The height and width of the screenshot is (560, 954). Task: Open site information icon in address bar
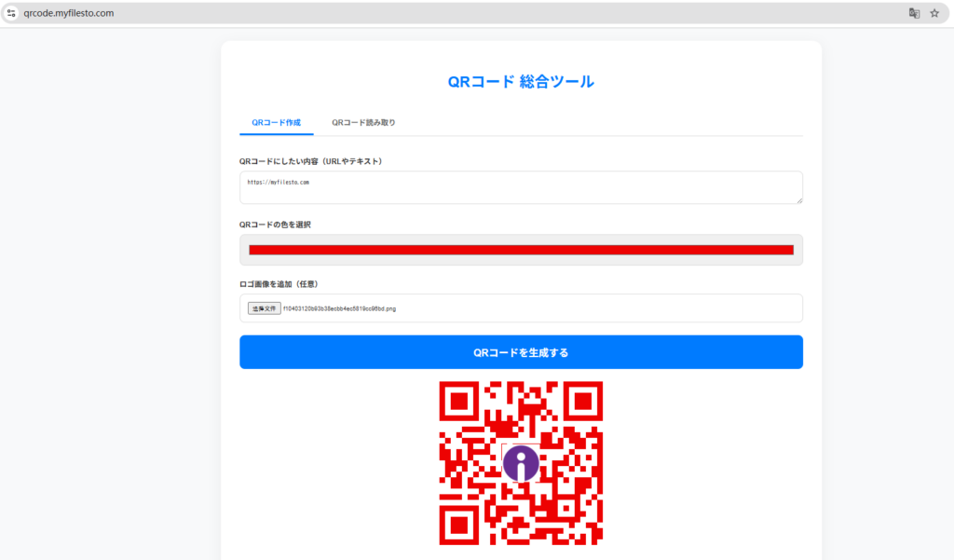click(11, 13)
